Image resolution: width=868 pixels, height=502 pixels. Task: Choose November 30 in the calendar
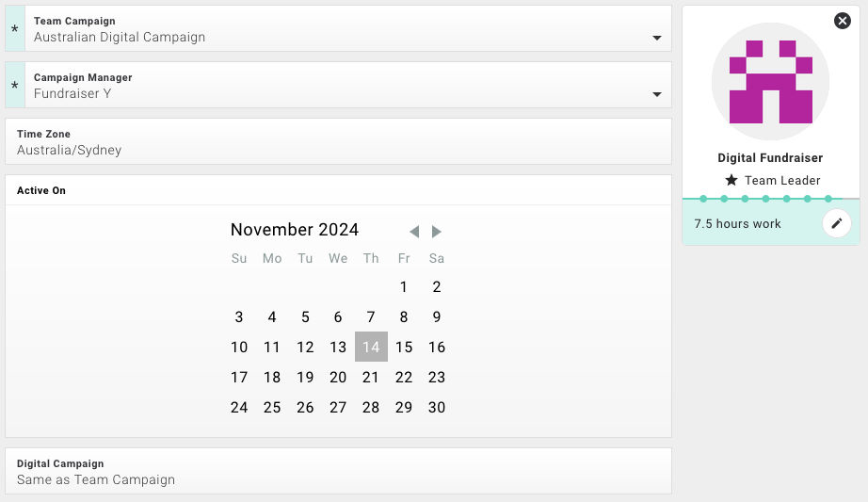[x=437, y=407]
